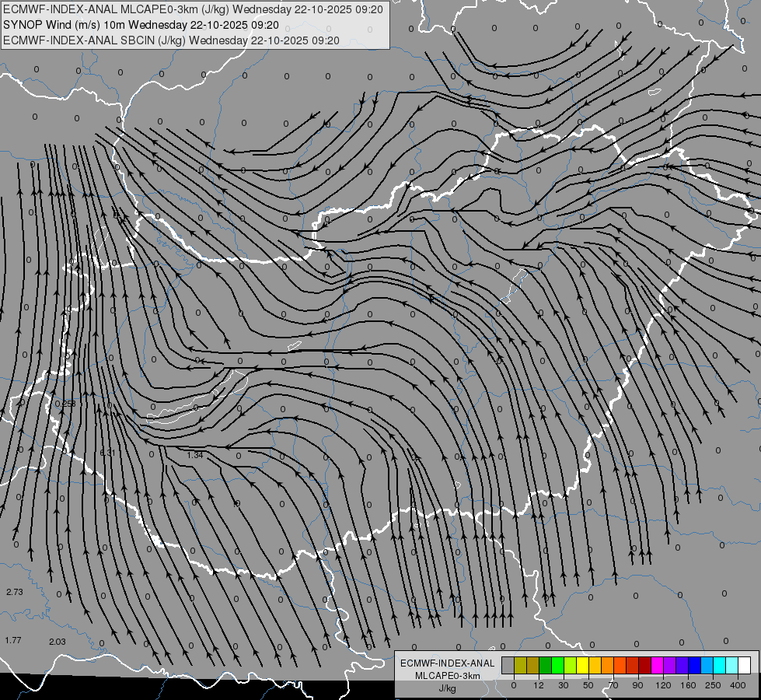Viewport: 761px width, 700px height.
Task: Click the legend title ECMWF-INDEX-ANAL
Action: [448, 663]
